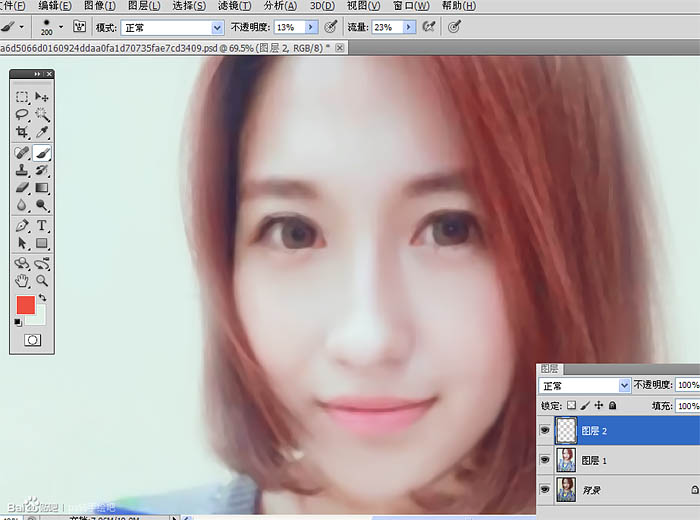The image size is (700, 520).
Task: Activate the Type (T) tool
Action: click(42, 226)
